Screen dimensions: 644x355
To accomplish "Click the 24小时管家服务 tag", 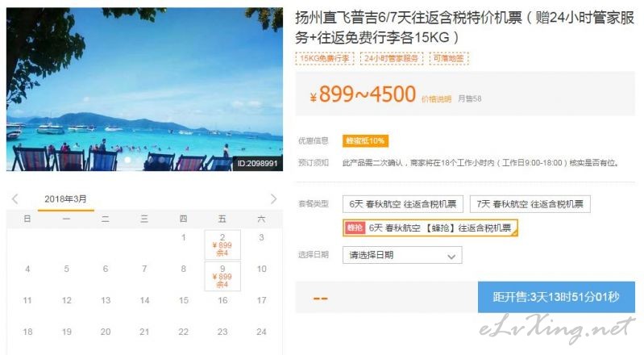I will tap(392, 58).
